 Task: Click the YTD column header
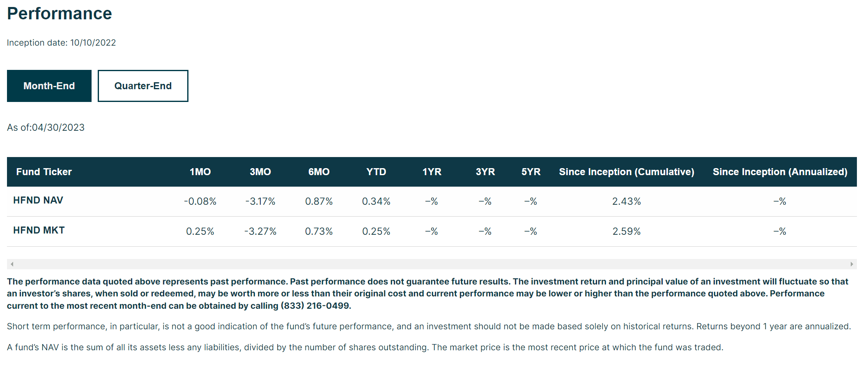[376, 172]
